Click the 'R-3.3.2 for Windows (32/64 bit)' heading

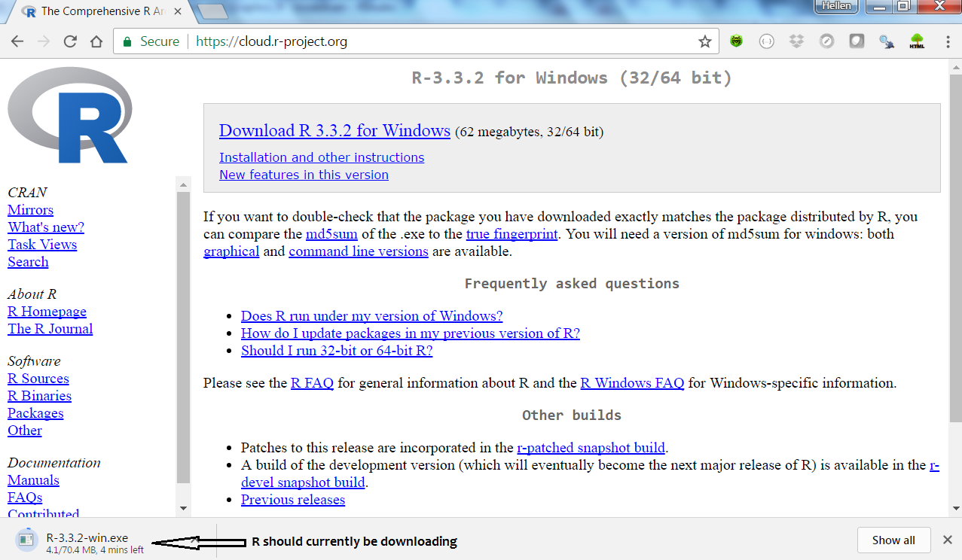572,78
